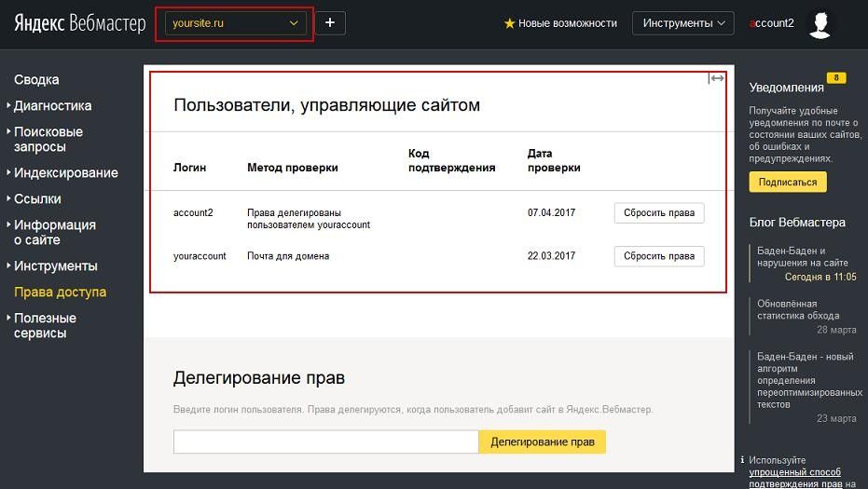Click the Дата проверки column header
868x489 pixels.
[554, 160]
